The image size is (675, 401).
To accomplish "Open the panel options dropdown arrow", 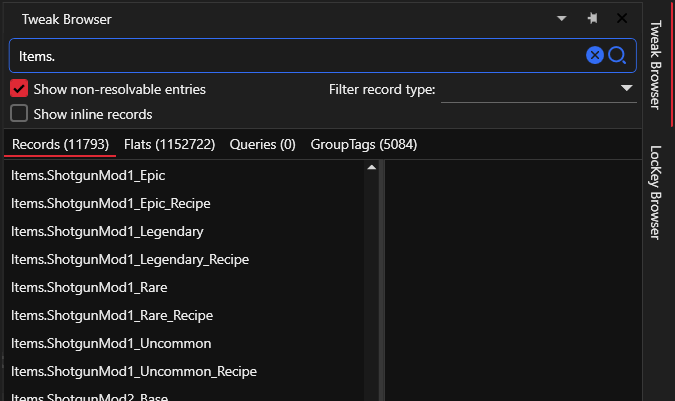I will click(x=562, y=18).
